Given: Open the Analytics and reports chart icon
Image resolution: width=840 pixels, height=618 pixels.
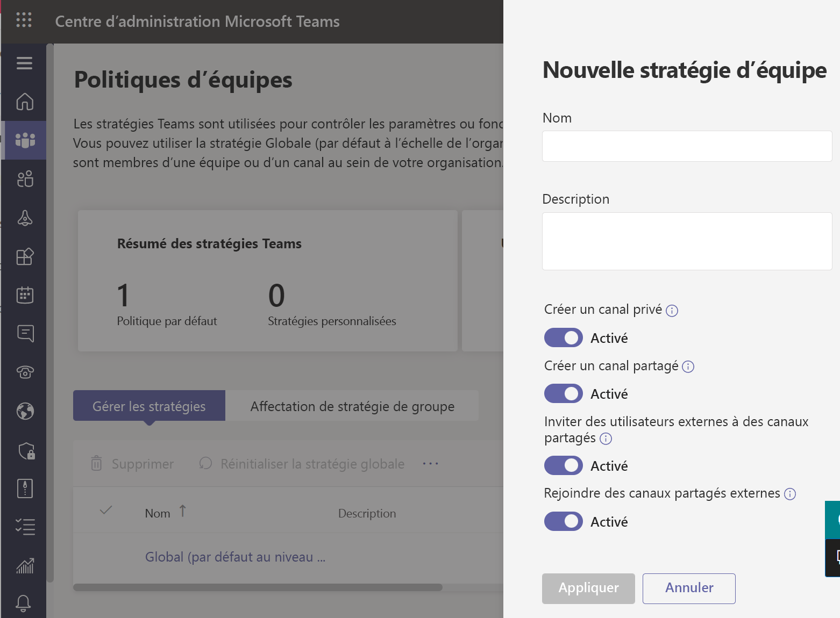Looking at the screenshot, I should pyautogui.click(x=25, y=566).
